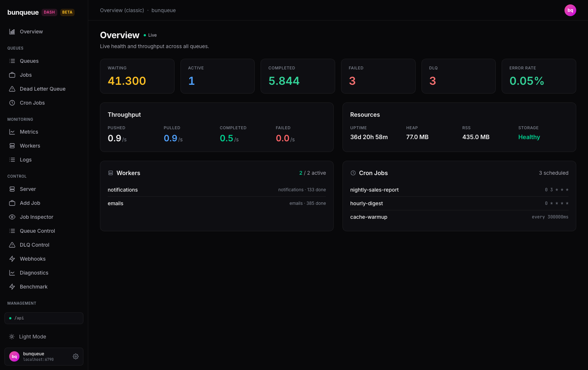Open the nightly-sales-report cron job

pyautogui.click(x=459, y=190)
